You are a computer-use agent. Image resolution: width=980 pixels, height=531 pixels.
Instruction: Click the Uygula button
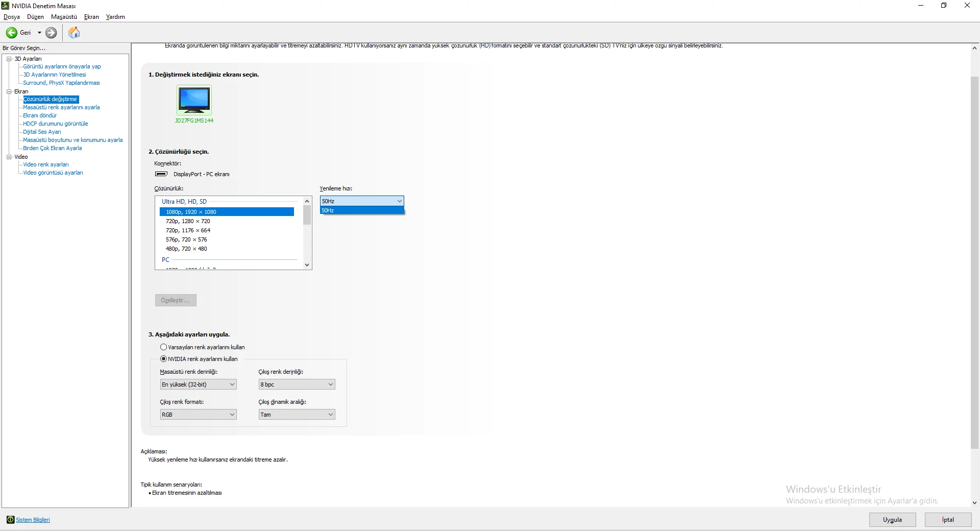[893, 520]
